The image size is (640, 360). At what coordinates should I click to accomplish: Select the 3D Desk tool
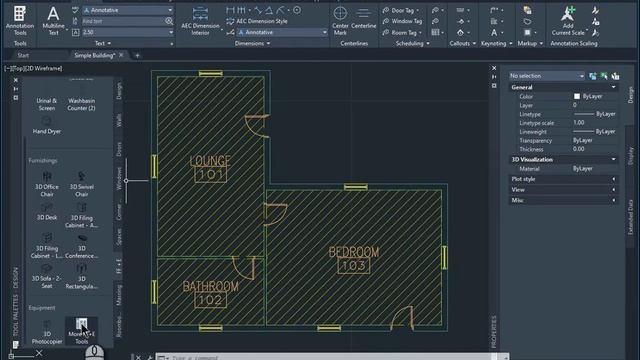pos(47,211)
